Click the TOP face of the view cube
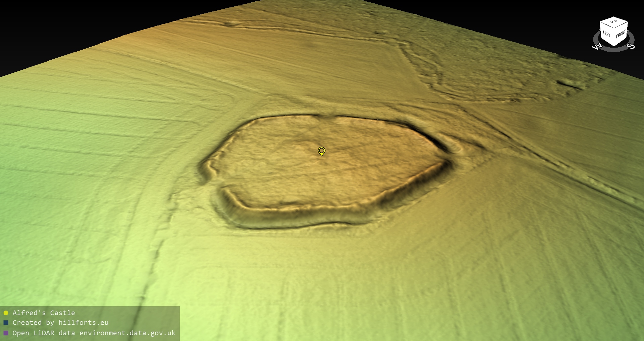 [614, 22]
